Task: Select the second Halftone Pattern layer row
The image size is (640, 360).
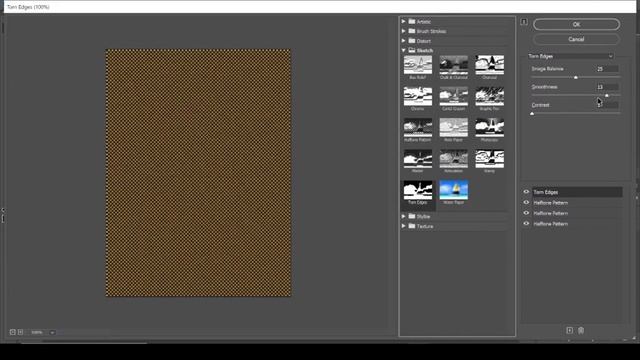Action: [577, 213]
